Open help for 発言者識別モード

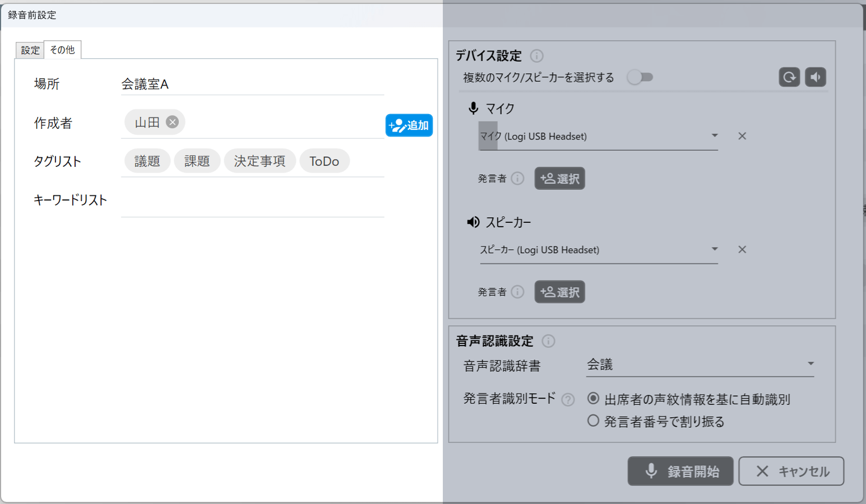coord(568,399)
